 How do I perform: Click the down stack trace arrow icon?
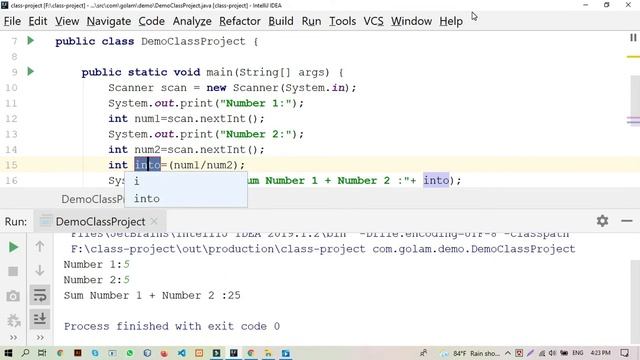pos(40,270)
